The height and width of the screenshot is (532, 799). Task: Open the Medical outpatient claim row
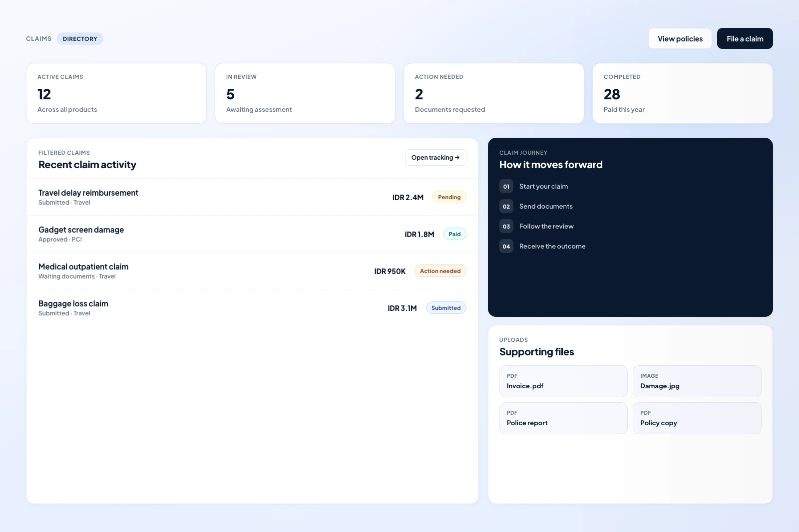coord(252,271)
